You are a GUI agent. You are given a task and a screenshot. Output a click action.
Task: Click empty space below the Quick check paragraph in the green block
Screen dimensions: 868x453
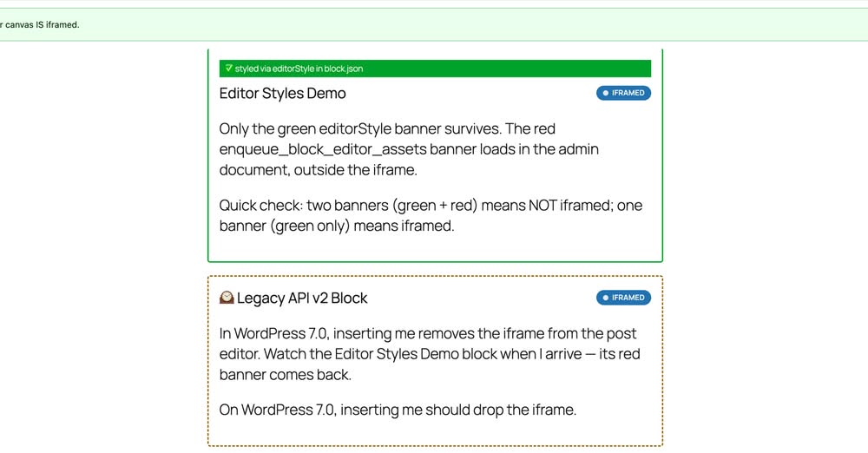[435, 248]
